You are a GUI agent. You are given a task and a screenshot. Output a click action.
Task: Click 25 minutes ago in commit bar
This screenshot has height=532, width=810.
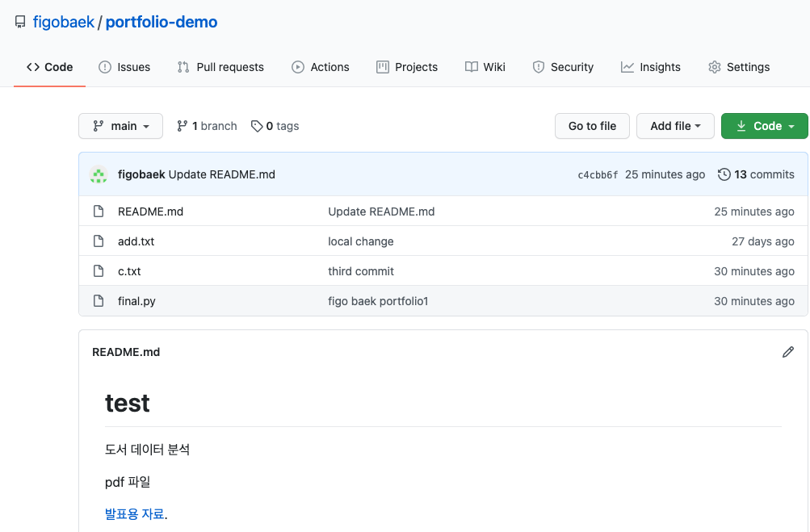pyautogui.click(x=665, y=174)
